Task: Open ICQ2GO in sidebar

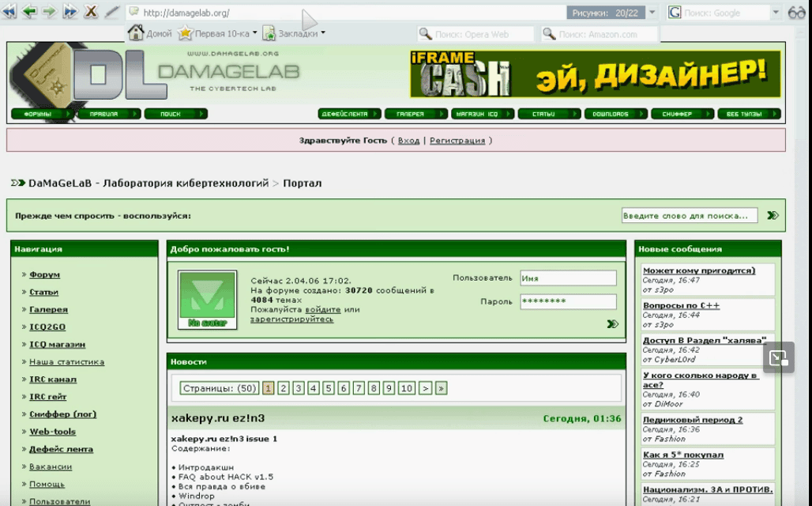Action: point(47,327)
